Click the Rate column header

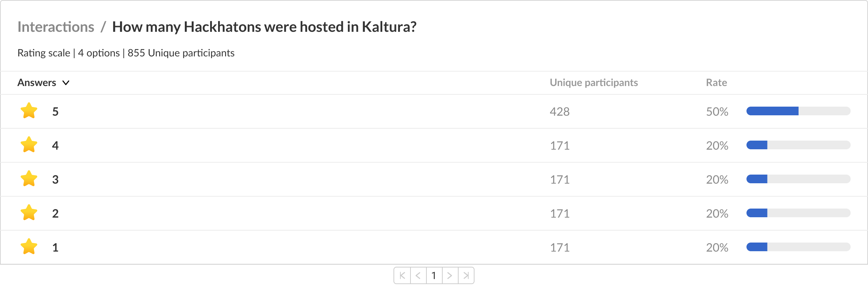(x=716, y=83)
